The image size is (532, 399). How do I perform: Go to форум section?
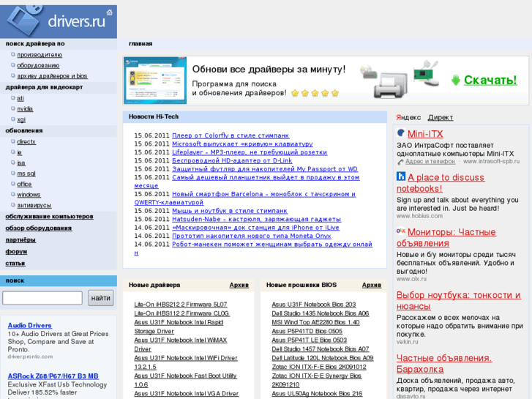point(16,252)
